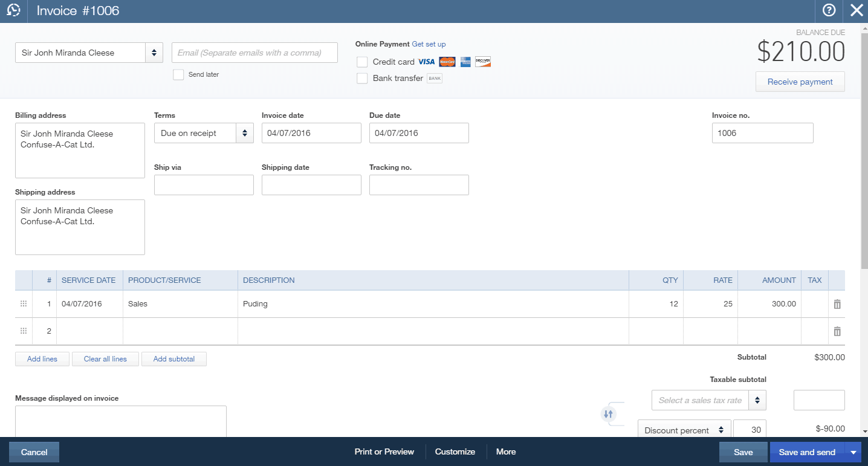Swap discount and sales tax order icon
Viewport: 868px width, 466px height.
[x=609, y=415]
